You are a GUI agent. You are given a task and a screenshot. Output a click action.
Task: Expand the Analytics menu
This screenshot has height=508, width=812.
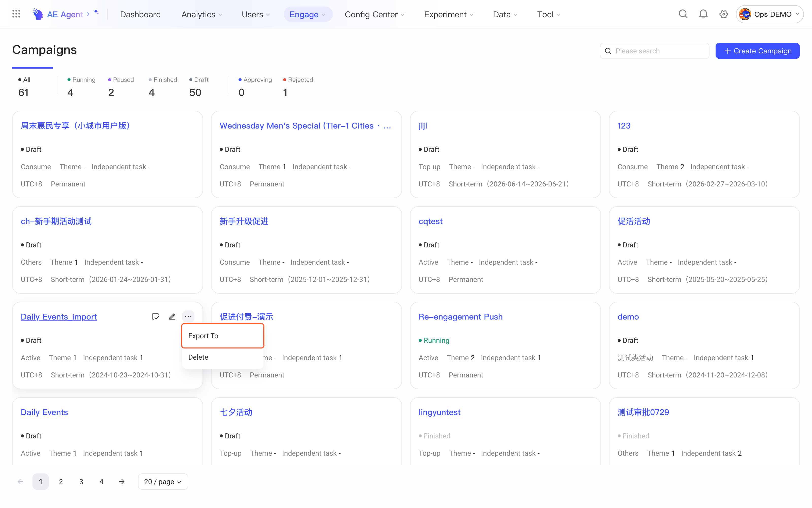(x=202, y=14)
